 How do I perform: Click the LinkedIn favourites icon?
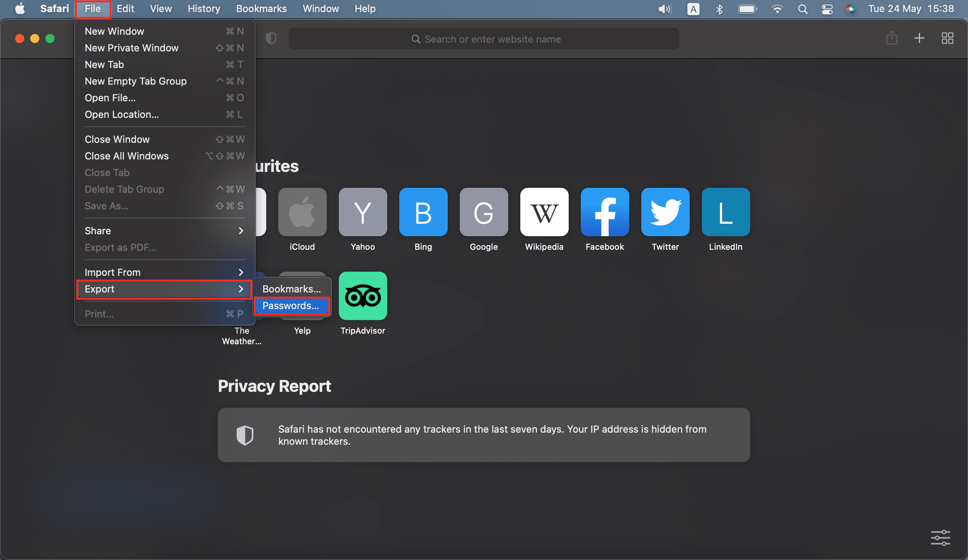pos(725,213)
